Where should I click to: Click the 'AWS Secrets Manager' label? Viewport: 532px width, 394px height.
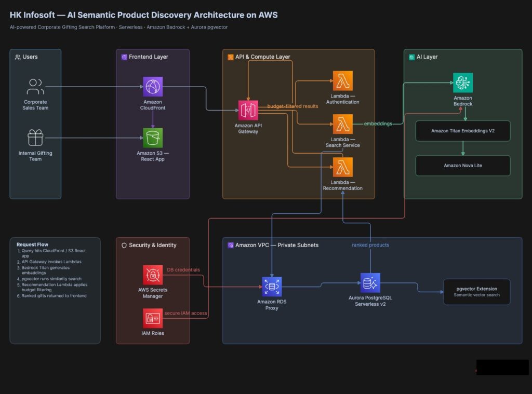[153, 293]
